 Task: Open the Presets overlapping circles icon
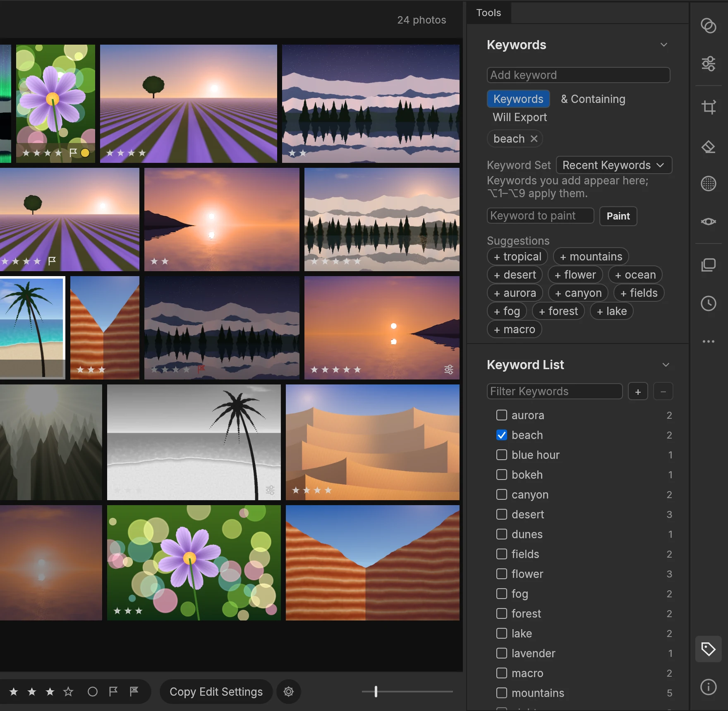(x=708, y=26)
